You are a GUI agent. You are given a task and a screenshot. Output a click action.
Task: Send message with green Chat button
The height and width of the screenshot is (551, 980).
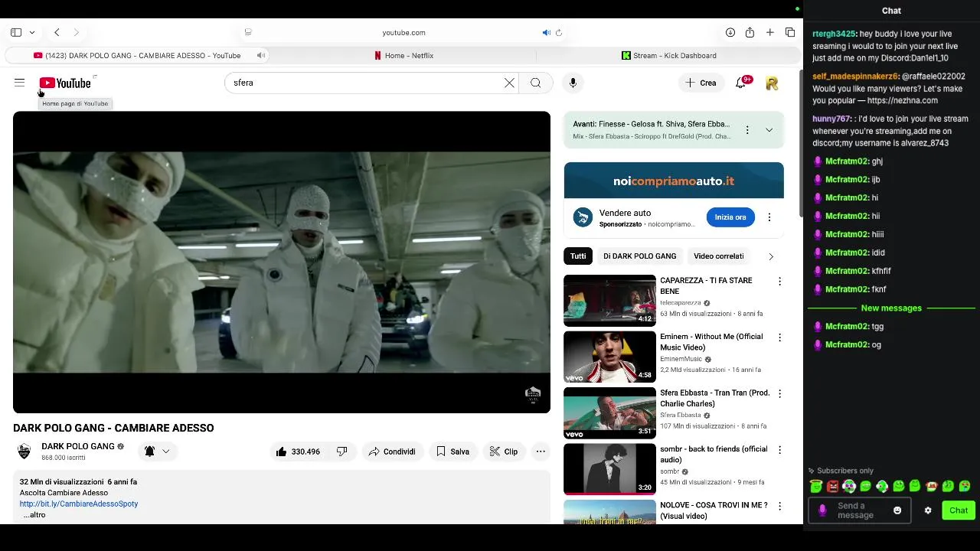(959, 510)
